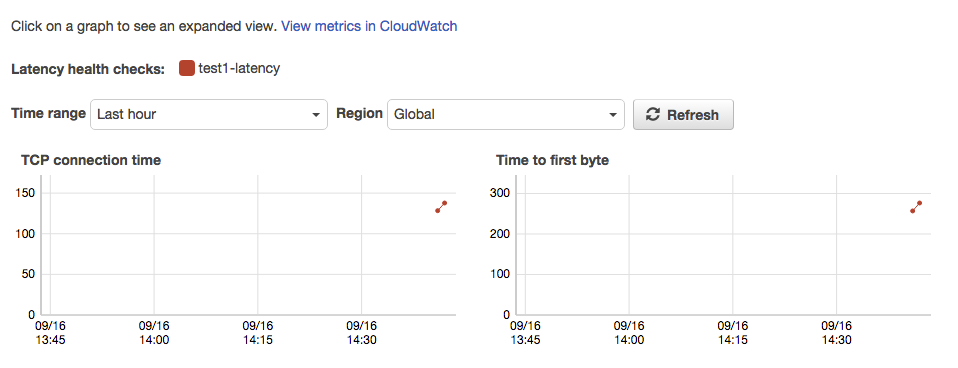Image resolution: width=958 pixels, height=368 pixels.
Task: Click the last data point on Time to first byte graph
Action: (920, 203)
